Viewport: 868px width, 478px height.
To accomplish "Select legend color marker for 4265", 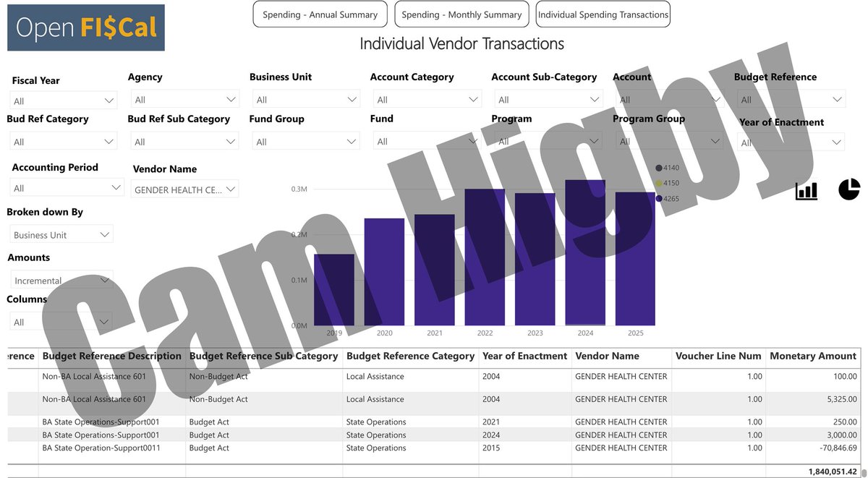I will (x=659, y=198).
